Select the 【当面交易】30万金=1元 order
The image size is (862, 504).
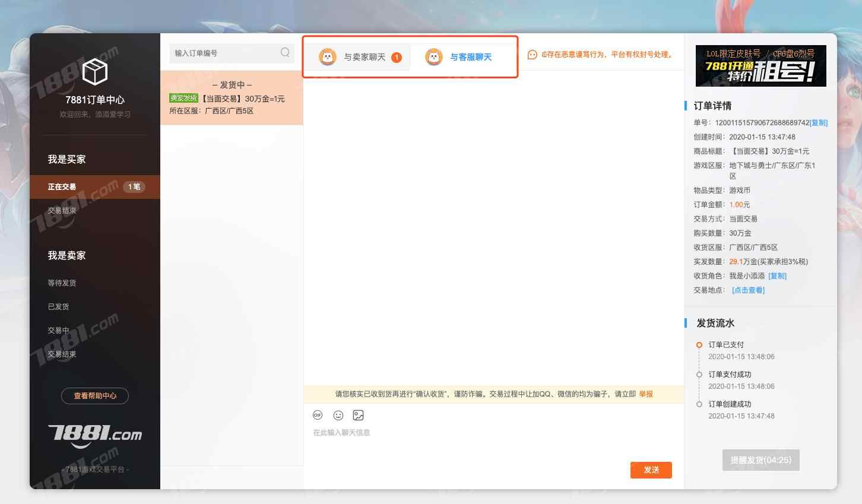(x=232, y=98)
